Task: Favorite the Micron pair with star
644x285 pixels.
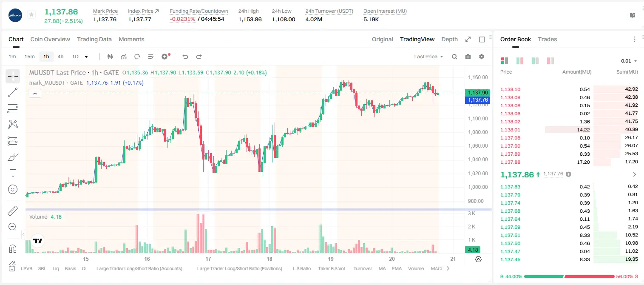Action: point(31,15)
